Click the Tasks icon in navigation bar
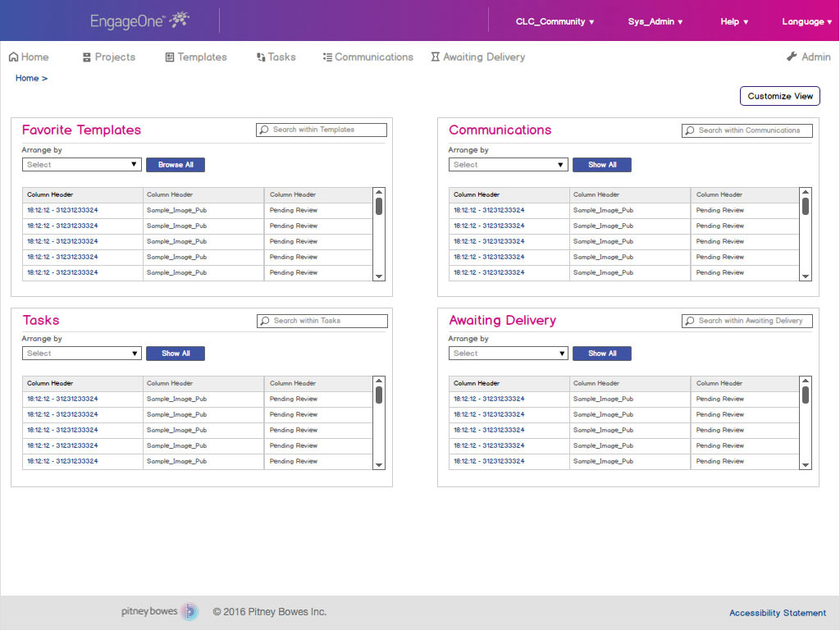This screenshot has width=840, height=630. (x=261, y=57)
